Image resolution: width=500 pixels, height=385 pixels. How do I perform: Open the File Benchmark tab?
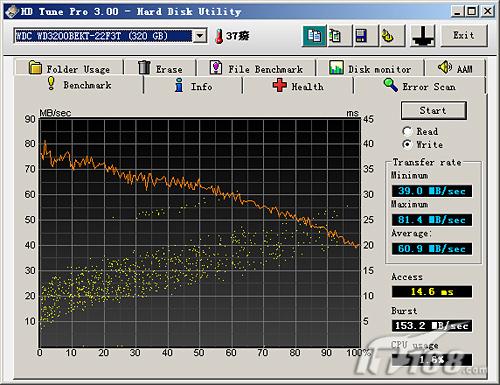pos(256,68)
